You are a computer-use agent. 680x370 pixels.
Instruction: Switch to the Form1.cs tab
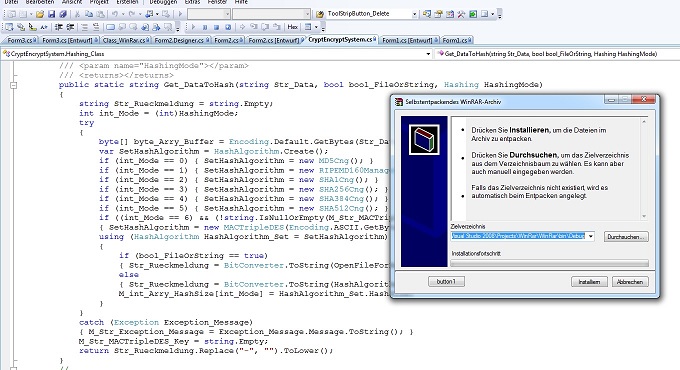pos(456,40)
